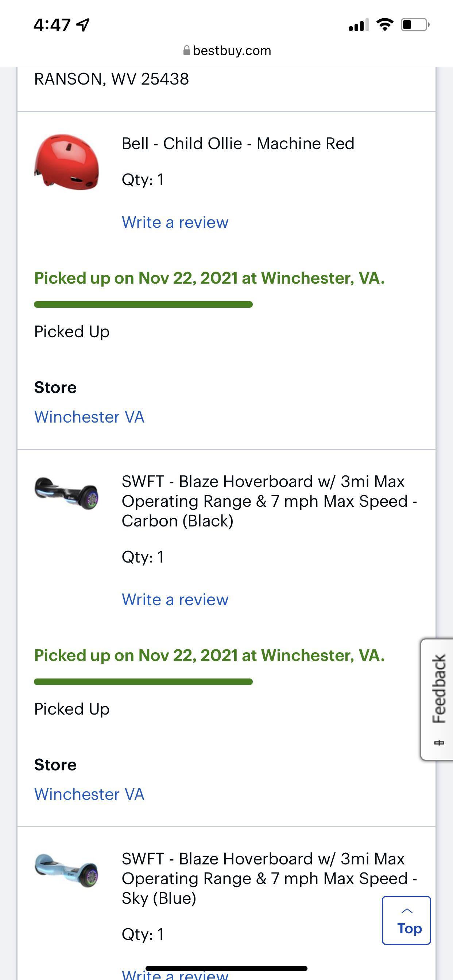This screenshot has height=980, width=453.
Task: Select Bell Child Ollie Machine Red title
Action: pos(238,144)
